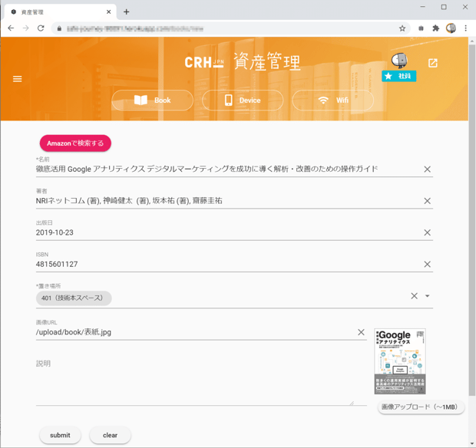The height and width of the screenshot is (448, 476).
Task: Click the logout/open-external icon in header
Action: click(432, 63)
